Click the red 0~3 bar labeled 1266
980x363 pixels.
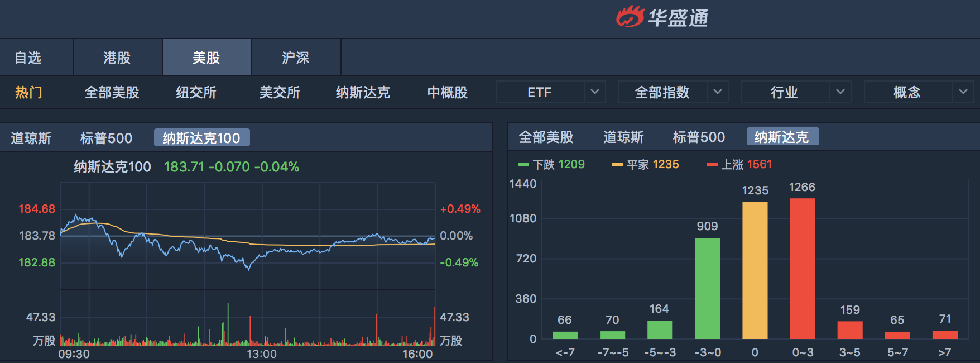(803, 269)
